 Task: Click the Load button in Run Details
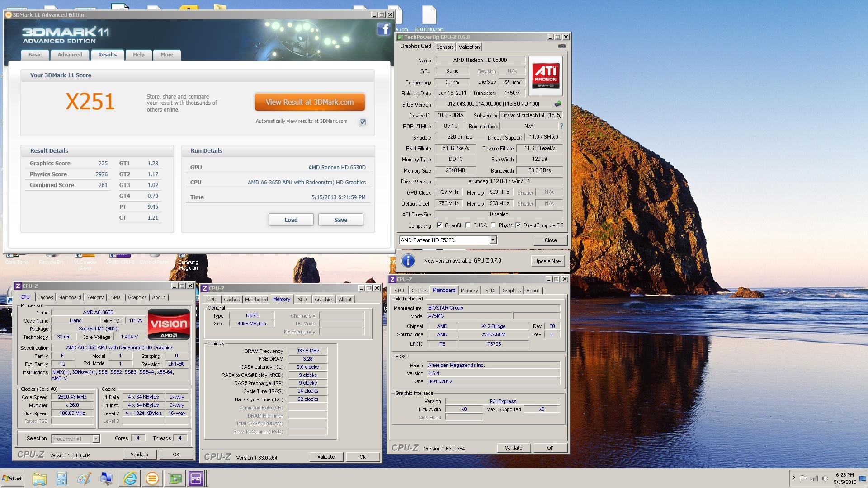tap(291, 220)
